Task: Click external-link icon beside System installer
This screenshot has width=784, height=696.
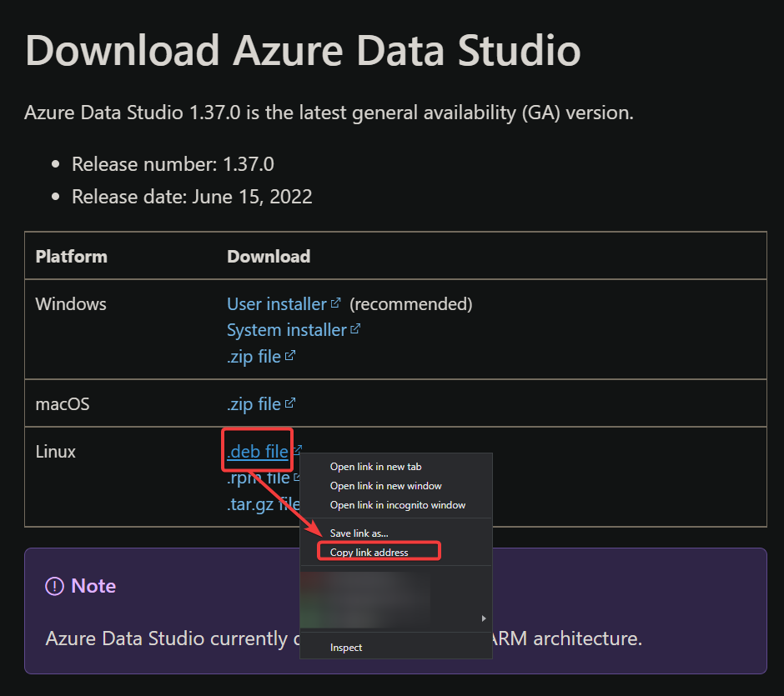Action: (x=355, y=328)
